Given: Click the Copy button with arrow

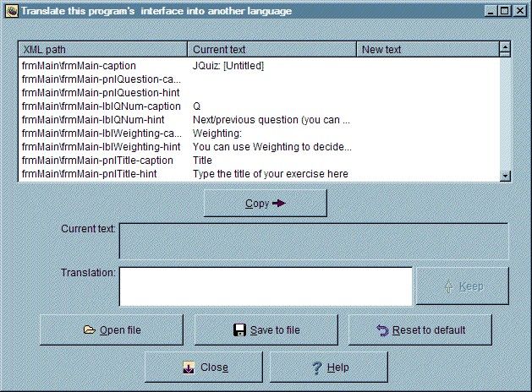Looking at the screenshot, I should point(266,204).
